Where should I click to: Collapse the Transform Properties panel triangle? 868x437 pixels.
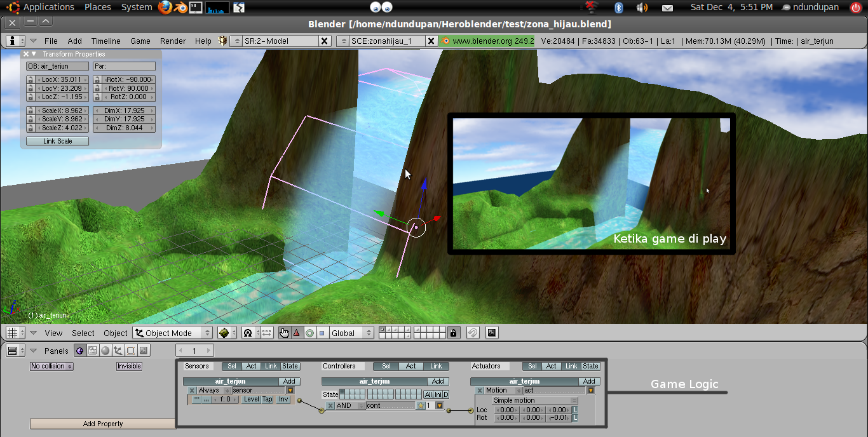coord(34,54)
